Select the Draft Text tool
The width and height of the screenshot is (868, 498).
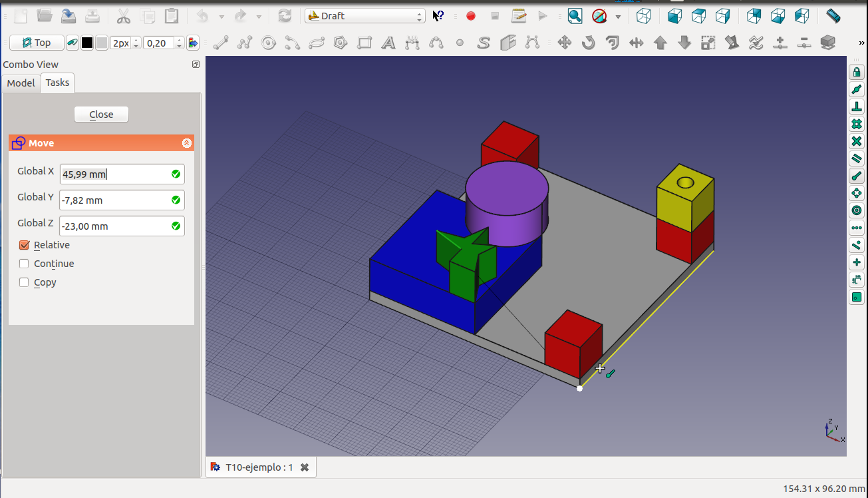coord(388,43)
